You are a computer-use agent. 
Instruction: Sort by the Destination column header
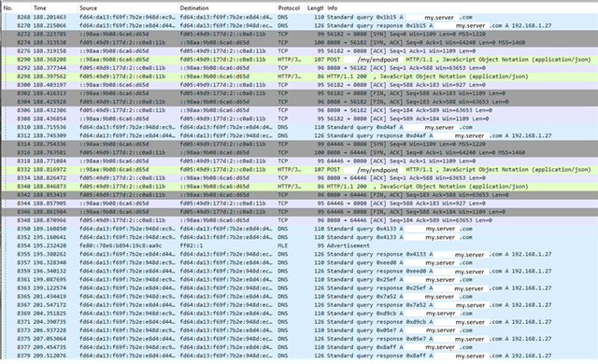pos(227,8)
